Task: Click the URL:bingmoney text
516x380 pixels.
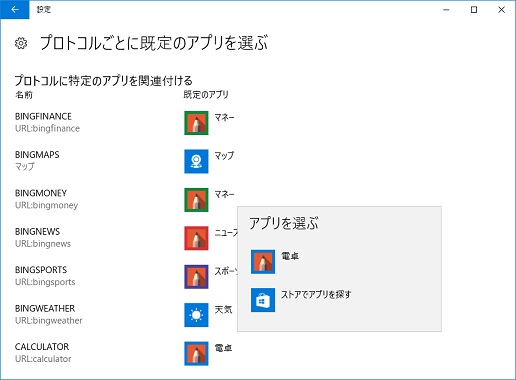Action: point(46,205)
